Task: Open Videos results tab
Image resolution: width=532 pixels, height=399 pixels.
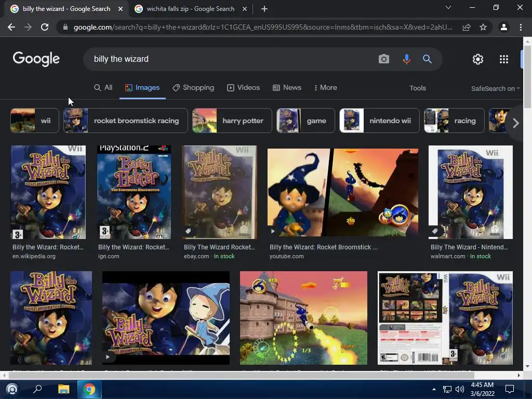Action: [243, 87]
